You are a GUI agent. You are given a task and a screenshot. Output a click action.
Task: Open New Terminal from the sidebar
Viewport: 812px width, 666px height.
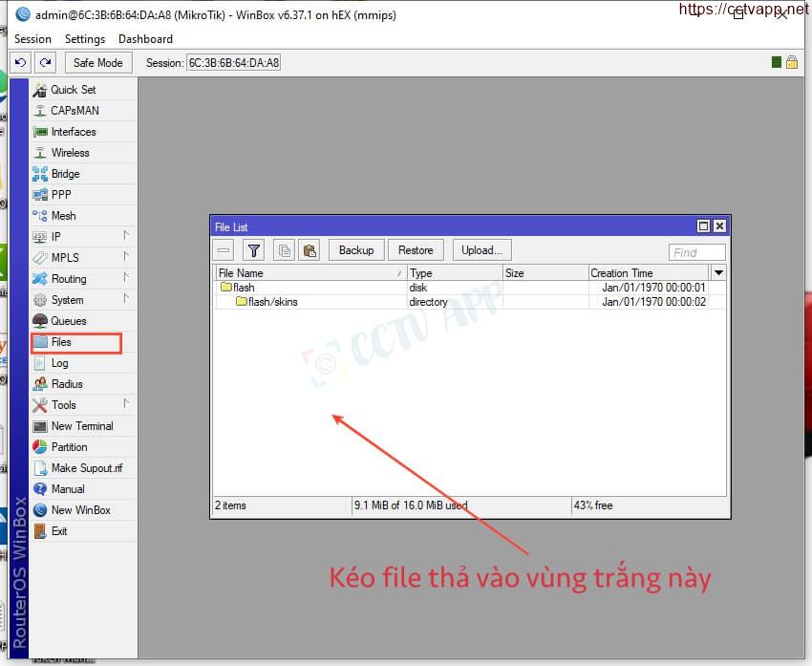[81, 426]
